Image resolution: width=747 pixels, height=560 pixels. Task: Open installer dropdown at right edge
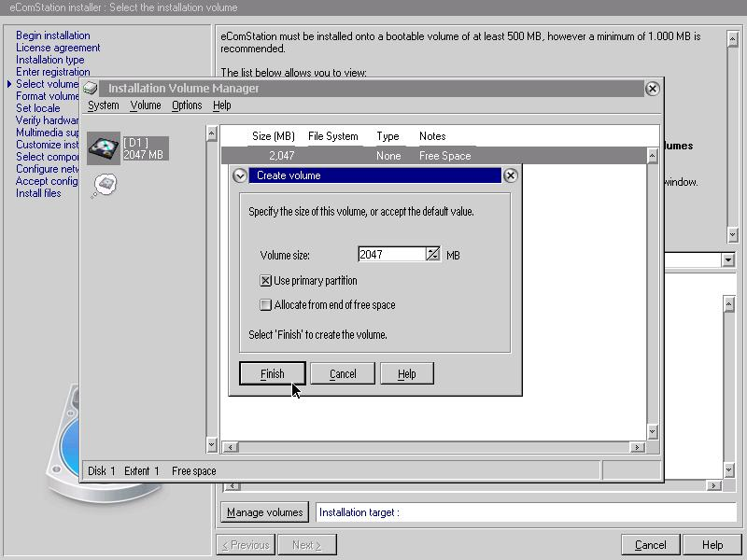pos(727,260)
